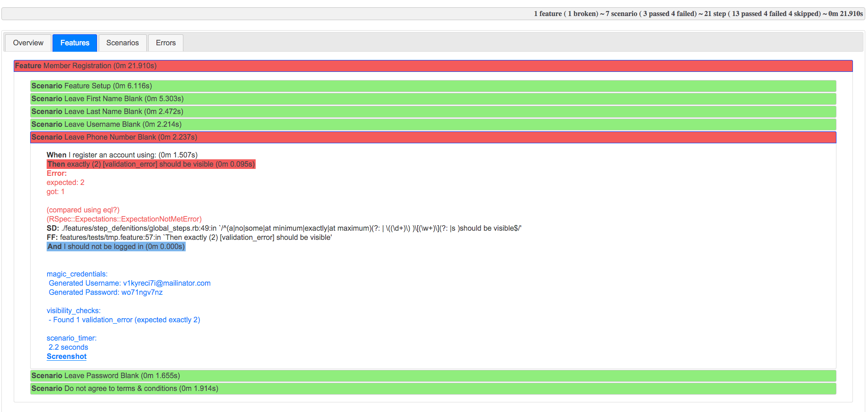Click the '2.2 seconds' value

tap(69, 347)
